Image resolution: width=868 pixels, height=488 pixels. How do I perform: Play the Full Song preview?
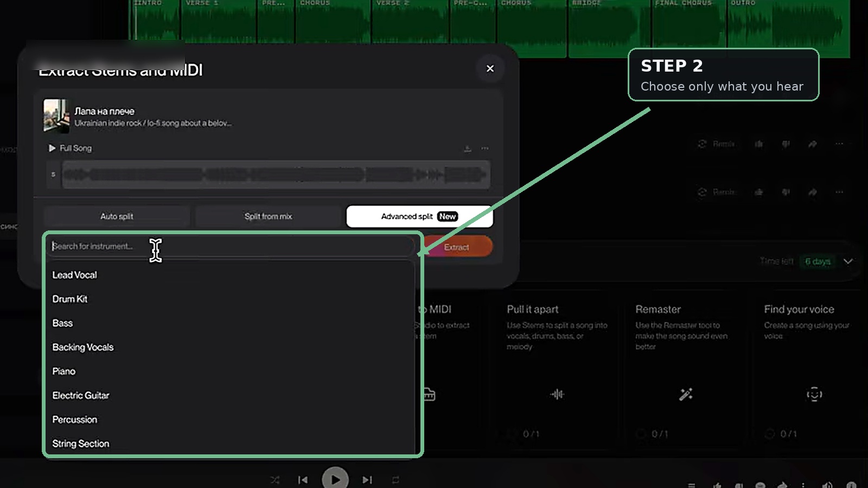coord(52,148)
